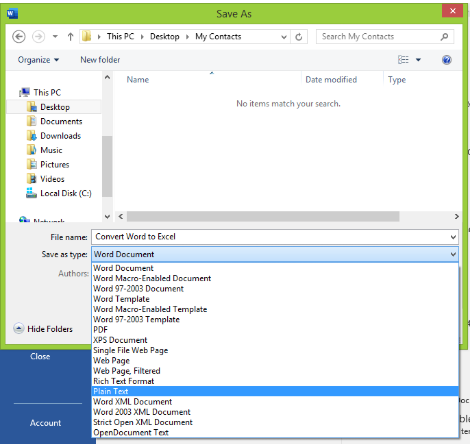The height and width of the screenshot is (445, 470).
Task: Open the File name dropdown arrow
Action: point(453,237)
